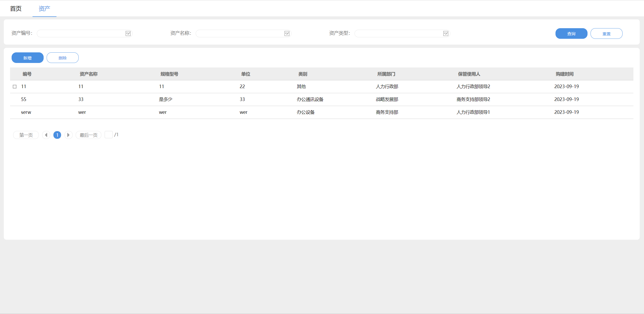Image resolution: width=644 pixels, height=314 pixels.
Task: Select the row with 编号 serw
Action: pos(26,112)
